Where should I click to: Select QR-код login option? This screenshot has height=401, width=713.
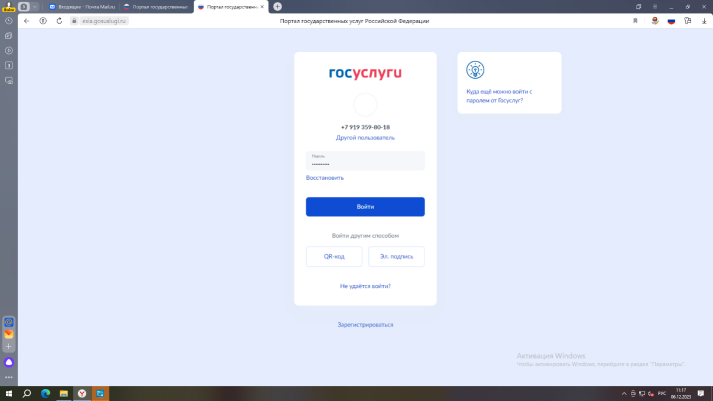point(334,257)
